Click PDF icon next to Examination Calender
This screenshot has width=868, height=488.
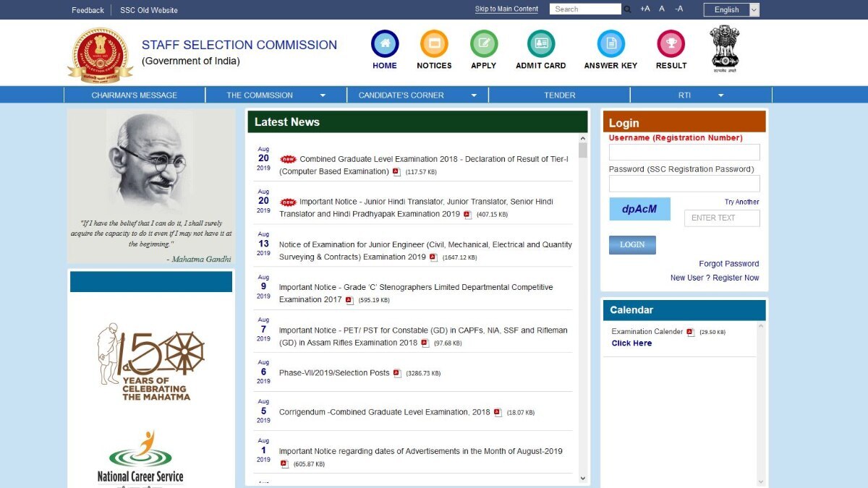(690, 332)
